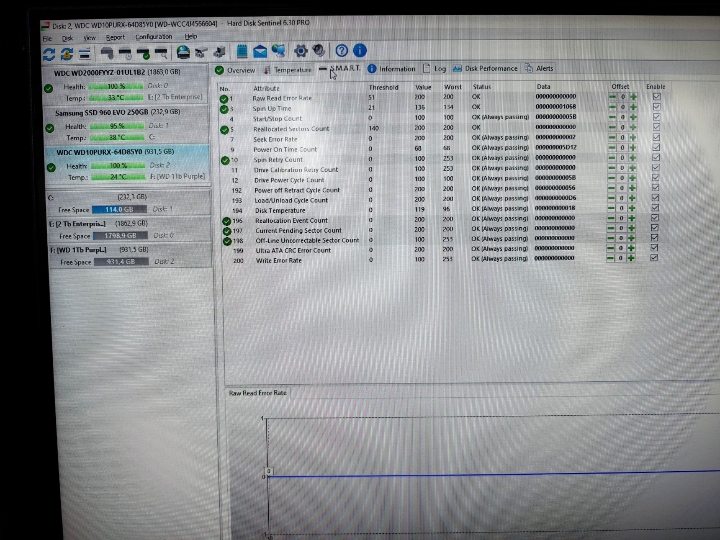Viewport: 720px width, 540px height.
Task: Click green minus offset for Raw Read Error Rate
Action: click(612, 96)
